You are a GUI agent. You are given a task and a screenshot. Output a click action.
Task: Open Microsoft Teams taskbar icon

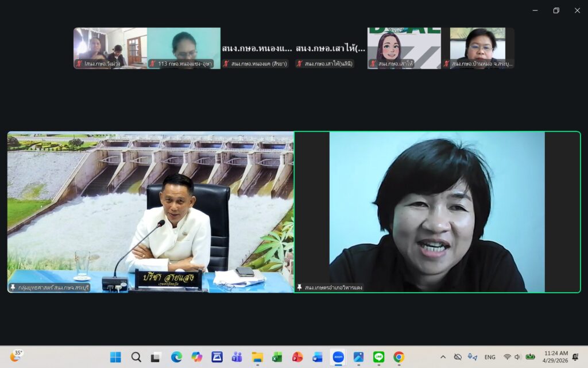237,357
